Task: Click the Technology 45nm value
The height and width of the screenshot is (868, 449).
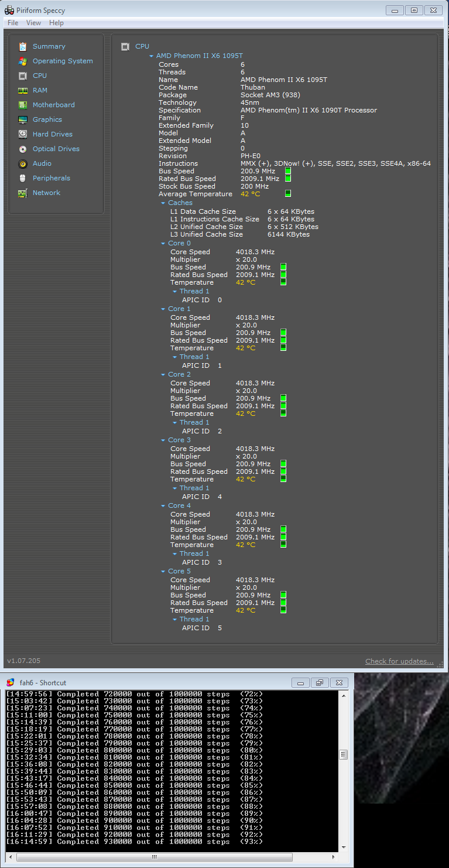Action: coord(251,102)
